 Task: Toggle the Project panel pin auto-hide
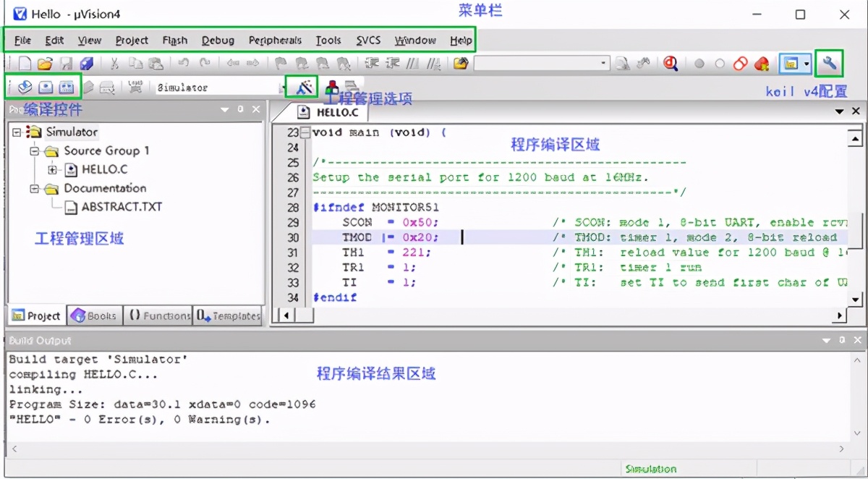[x=240, y=109]
